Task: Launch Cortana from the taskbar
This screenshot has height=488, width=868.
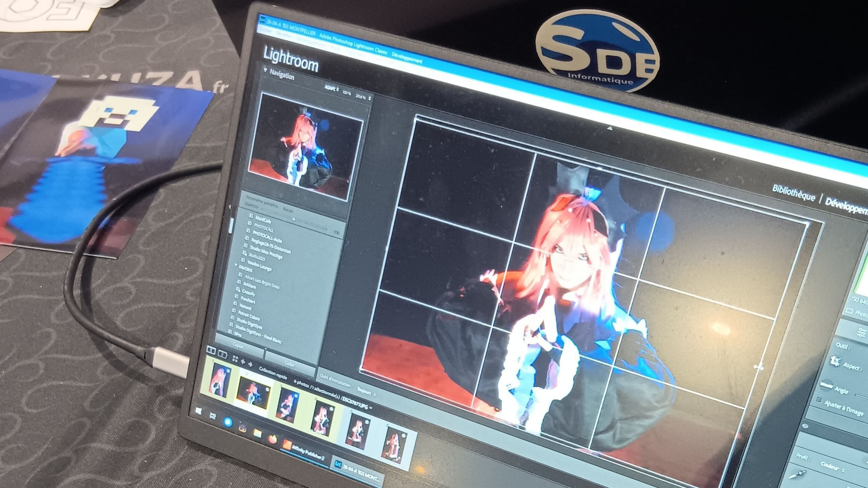Action: 228,422
